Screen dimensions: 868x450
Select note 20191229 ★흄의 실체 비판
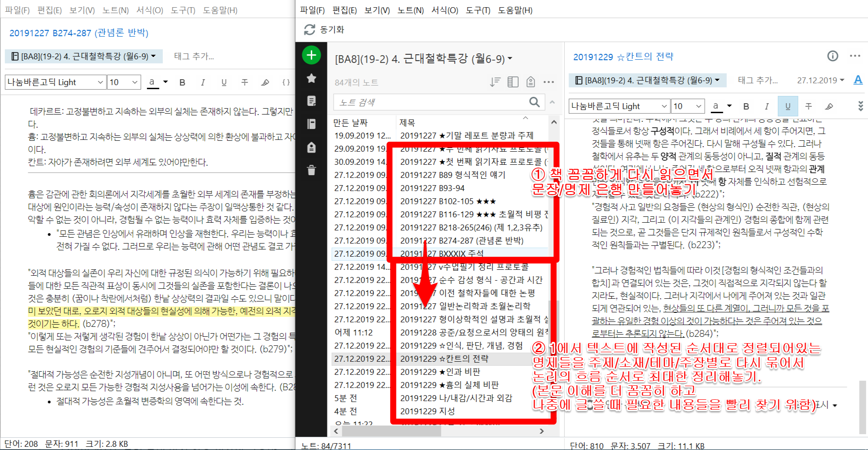[449, 385]
